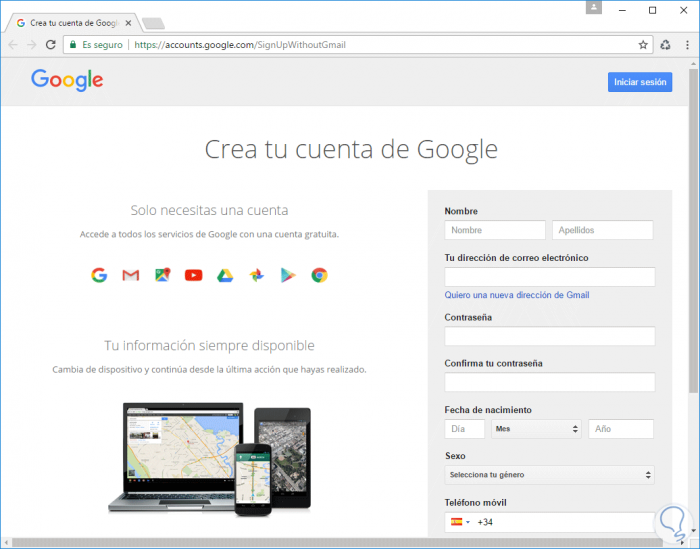Screen dimensions: 700x549
Task: Click the recycle extension icon
Action: [665, 45]
